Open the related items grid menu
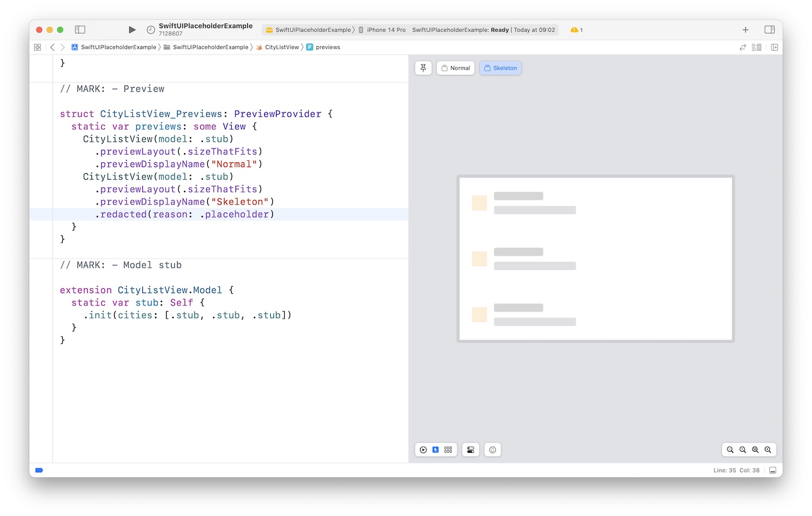The image size is (812, 516). coord(37,47)
